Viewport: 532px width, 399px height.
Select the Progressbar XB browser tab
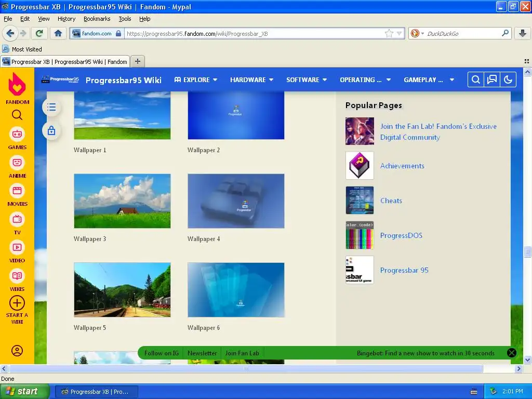65,61
